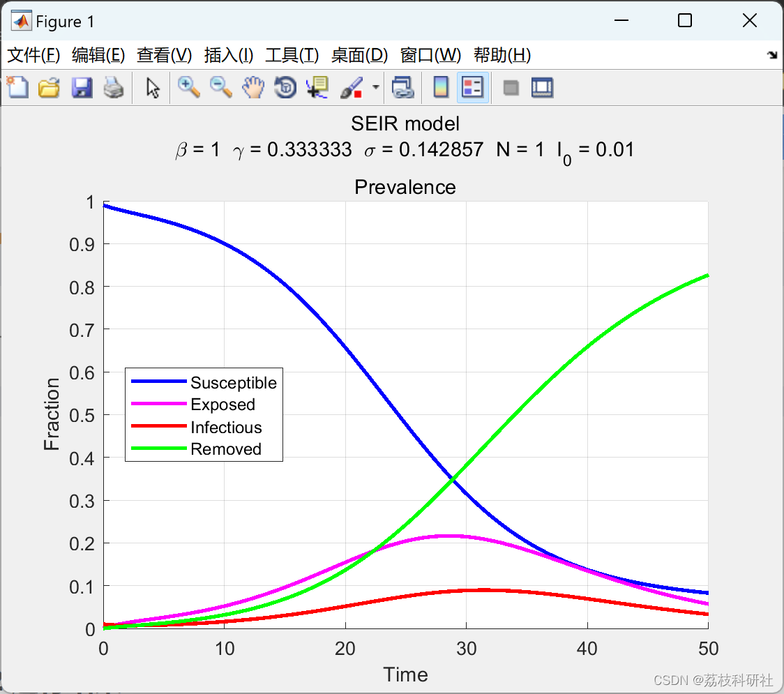Screen dimensions: 784x694
Task: Open the 插入(I) menu
Action: coord(229,55)
